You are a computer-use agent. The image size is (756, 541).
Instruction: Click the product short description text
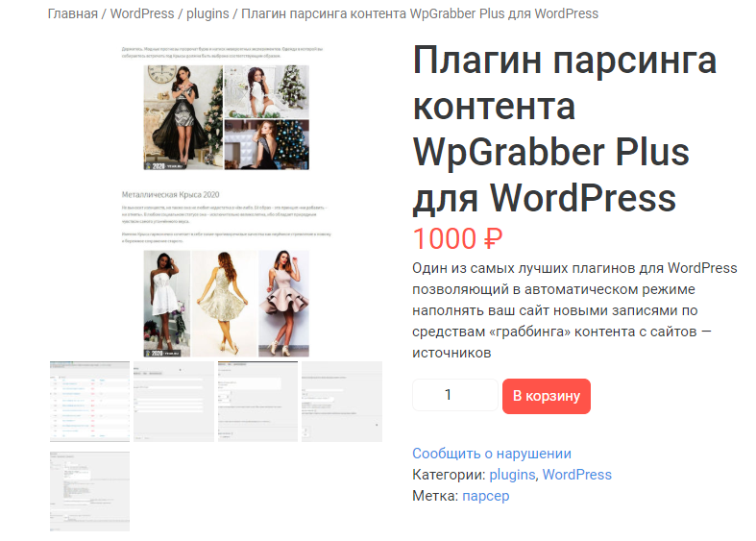574,309
